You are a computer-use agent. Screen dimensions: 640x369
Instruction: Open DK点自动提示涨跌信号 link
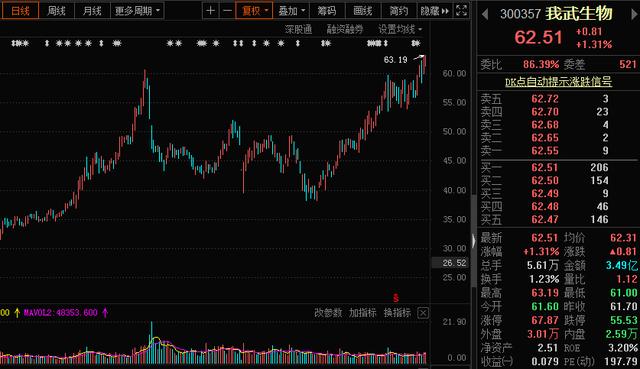tap(558, 82)
